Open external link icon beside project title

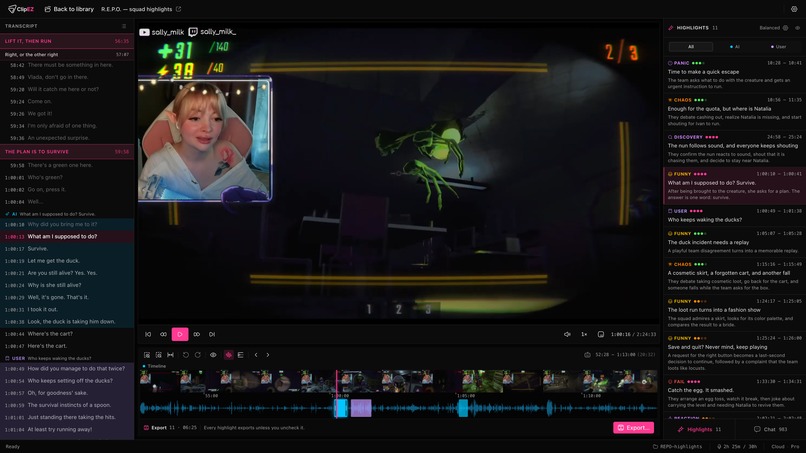coord(178,9)
